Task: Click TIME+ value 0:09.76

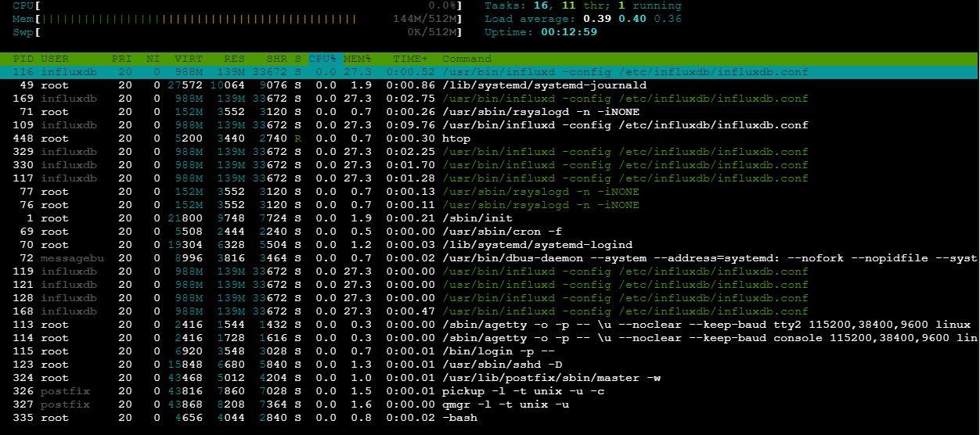Action: 411,125
